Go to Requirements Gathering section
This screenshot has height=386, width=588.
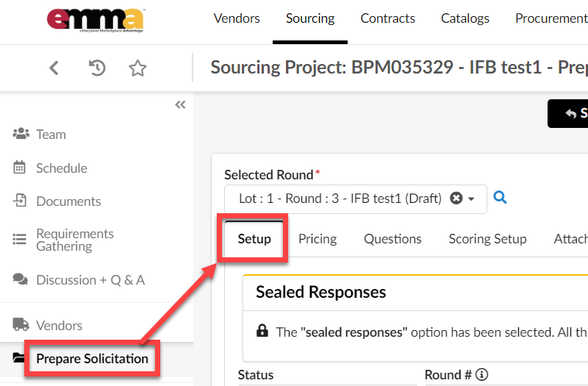point(74,240)
